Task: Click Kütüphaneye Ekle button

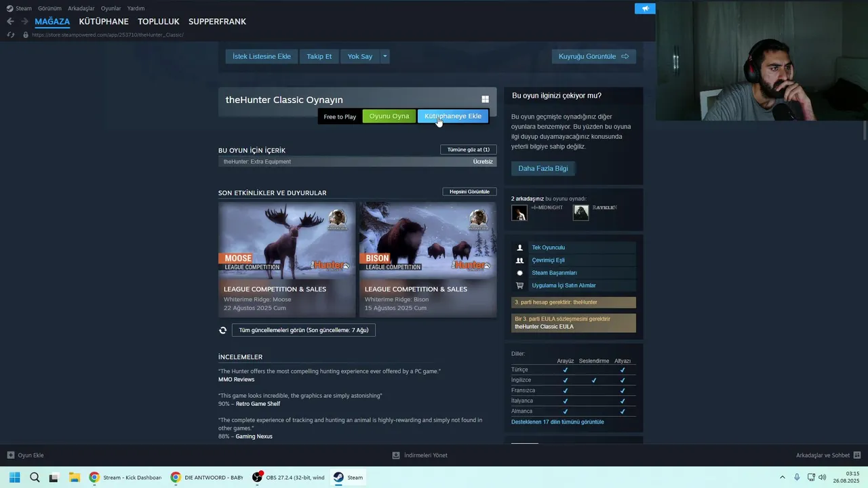Action: tap(453, 116)
